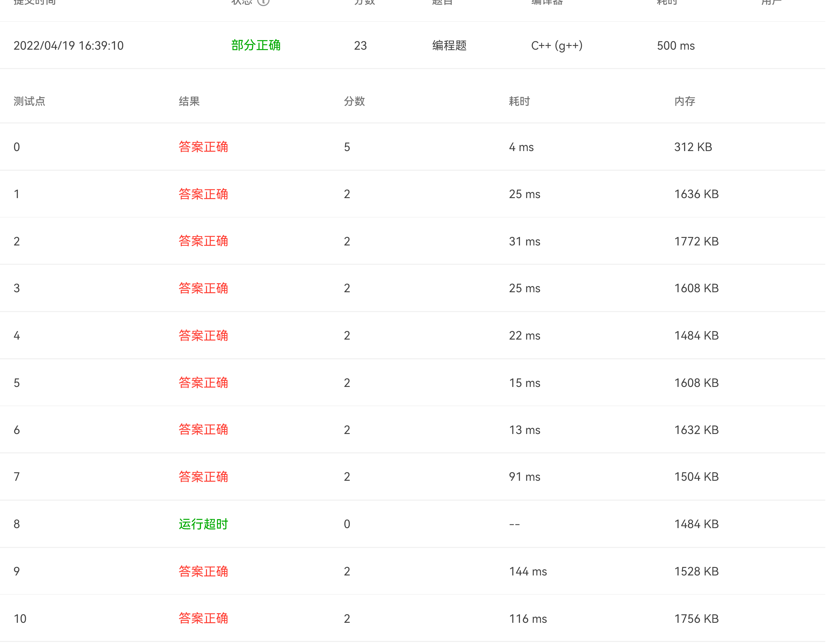Screen dimensions: 832x644
Task: Click the status info icon in header
Action: pyautogui.click(x=263, y=1)
